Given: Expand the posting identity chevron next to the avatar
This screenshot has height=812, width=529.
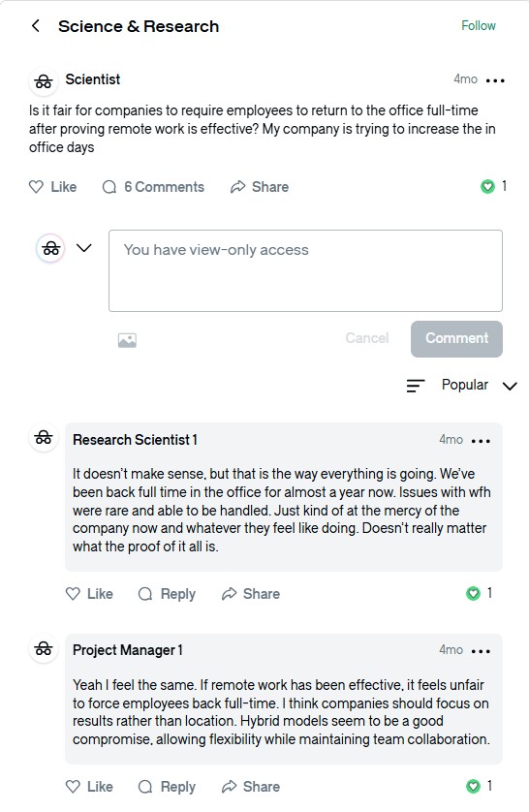Looking at the screenshot, I should (x=84, y=248).
